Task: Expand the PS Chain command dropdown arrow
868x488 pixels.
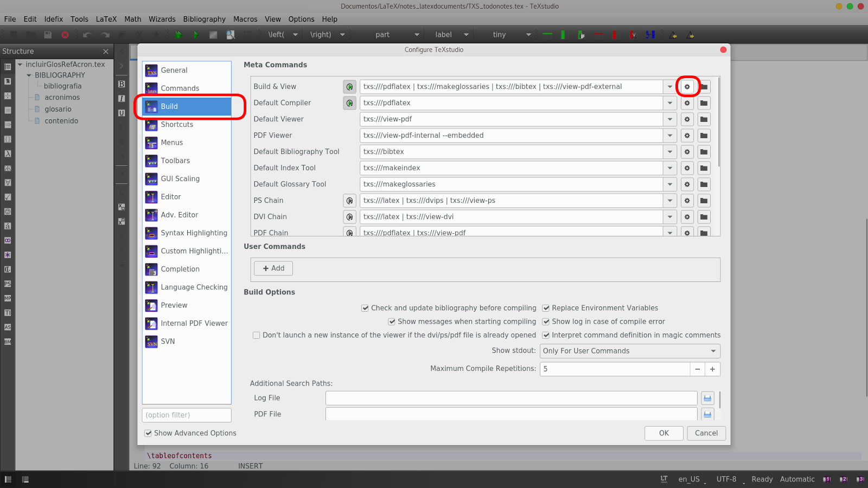Action: click(x=670, y=201)
